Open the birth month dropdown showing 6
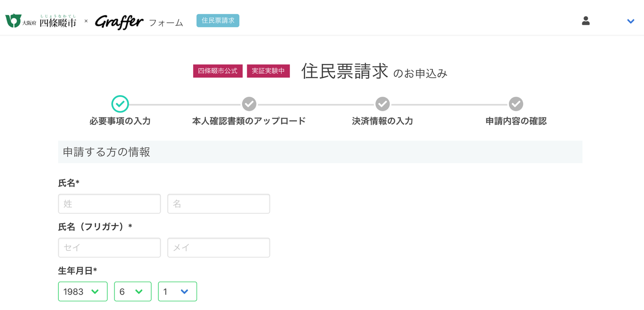This screenshot has height=310, width=644. 133,292
